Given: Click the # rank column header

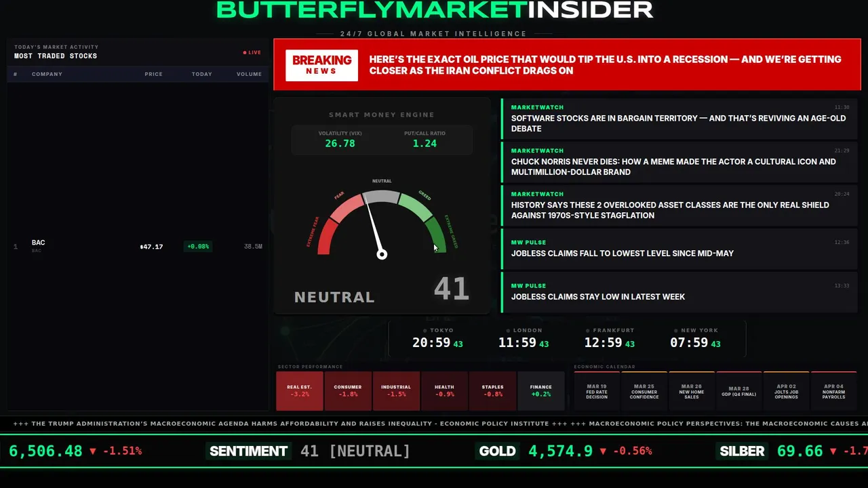Looking at the screenshot, I should click(x=15, y=74).
